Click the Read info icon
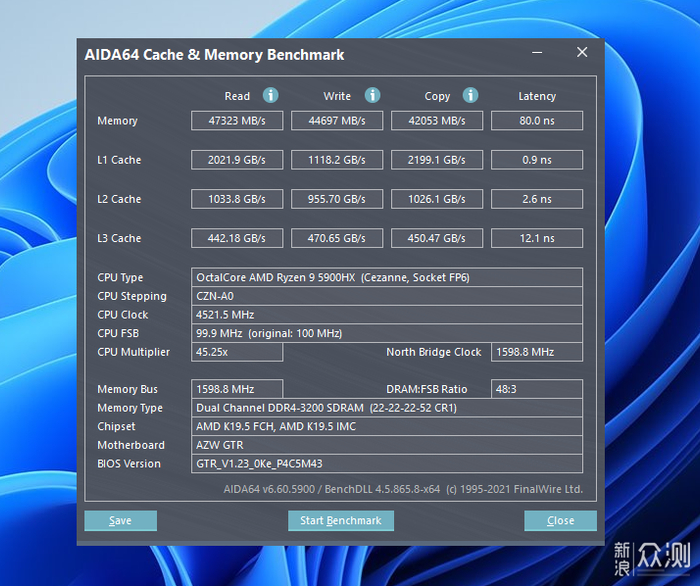The image size is (700, 586). (271, 95)
